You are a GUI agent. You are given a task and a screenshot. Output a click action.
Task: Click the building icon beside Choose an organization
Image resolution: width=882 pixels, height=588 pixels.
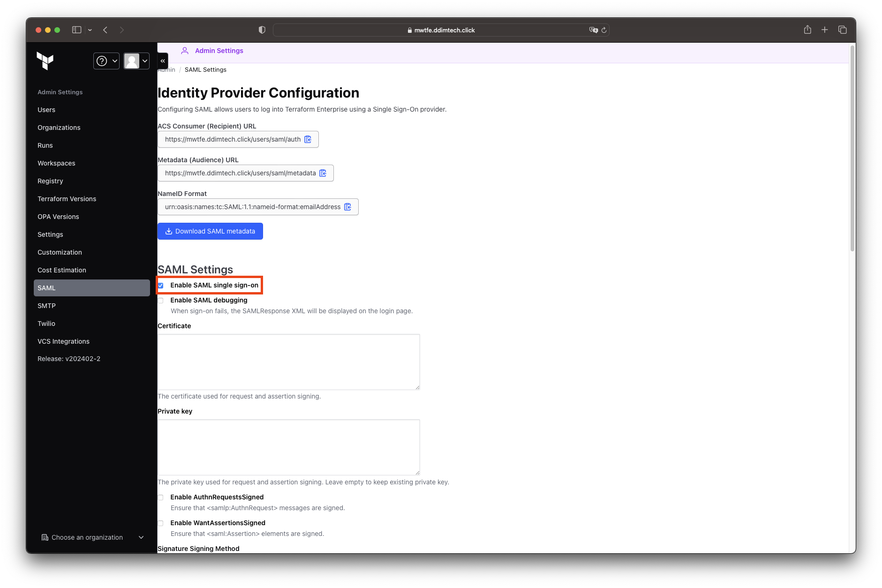coord(45,537)
